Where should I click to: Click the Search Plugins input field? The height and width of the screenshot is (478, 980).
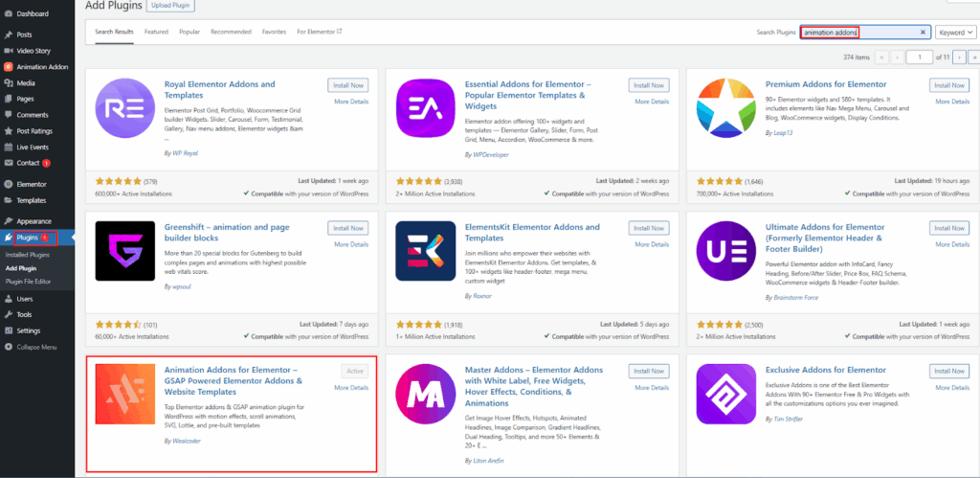coord(859,32)
